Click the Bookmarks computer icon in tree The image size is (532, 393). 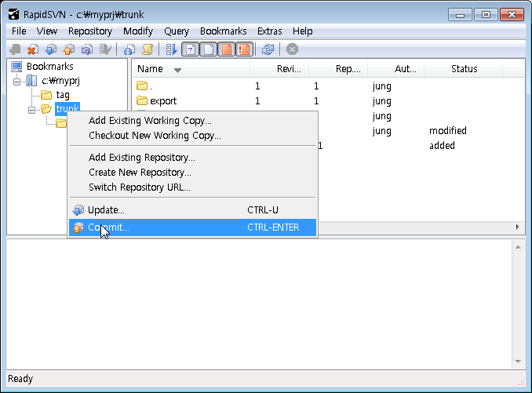pyautogui.click(x=16, y=67)
